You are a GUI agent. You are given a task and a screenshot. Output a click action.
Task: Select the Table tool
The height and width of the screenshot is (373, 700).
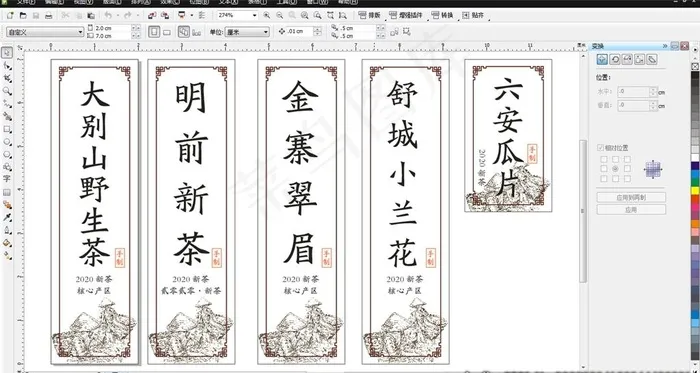pyautogui.click(x=7, y=192)
